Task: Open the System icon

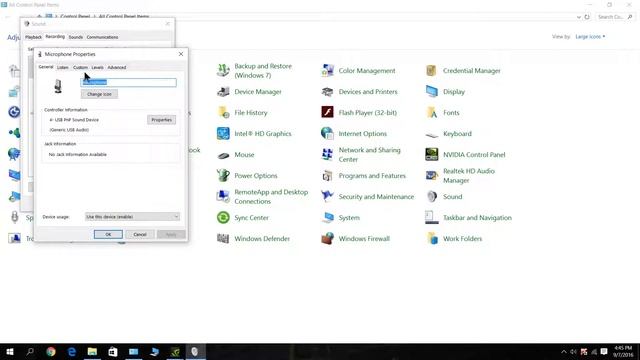Action: click(327, 218)
